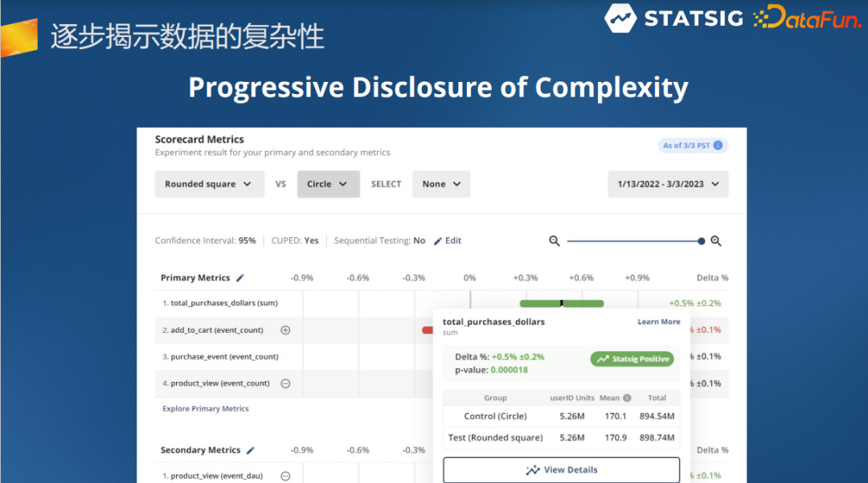Screen dimensions: 868x483
Task: Click the zoom out magnifier icon
Action: (555, 240)
